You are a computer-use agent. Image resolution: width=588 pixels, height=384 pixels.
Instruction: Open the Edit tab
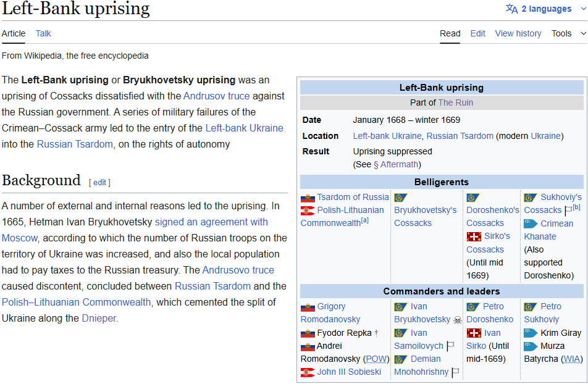click(x=478, y=33)
